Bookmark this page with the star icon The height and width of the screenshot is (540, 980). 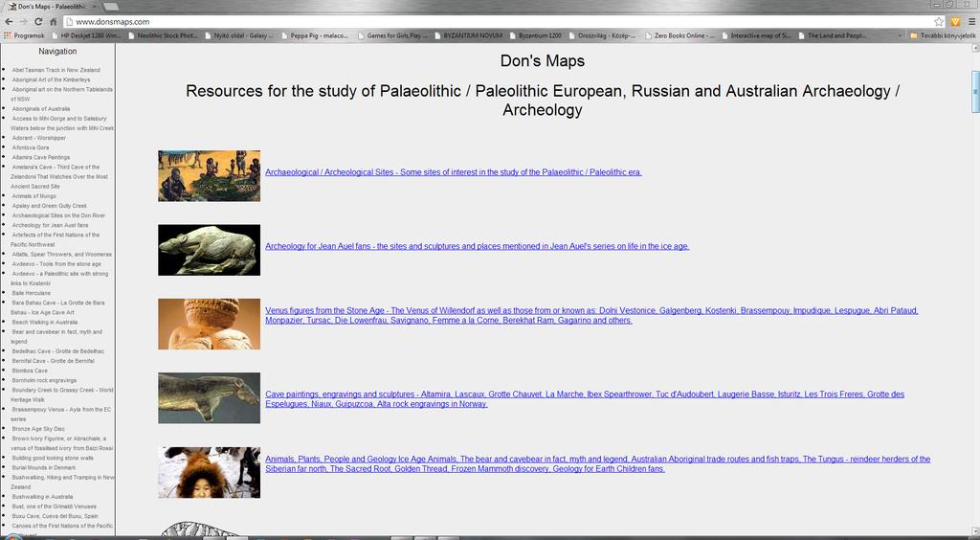tap(938, 21)
